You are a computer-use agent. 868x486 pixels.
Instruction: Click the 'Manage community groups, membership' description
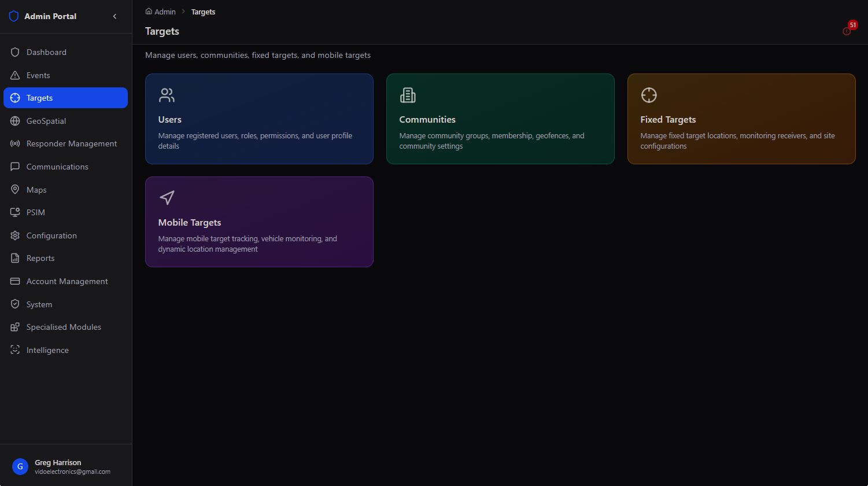tap(492, 141)
